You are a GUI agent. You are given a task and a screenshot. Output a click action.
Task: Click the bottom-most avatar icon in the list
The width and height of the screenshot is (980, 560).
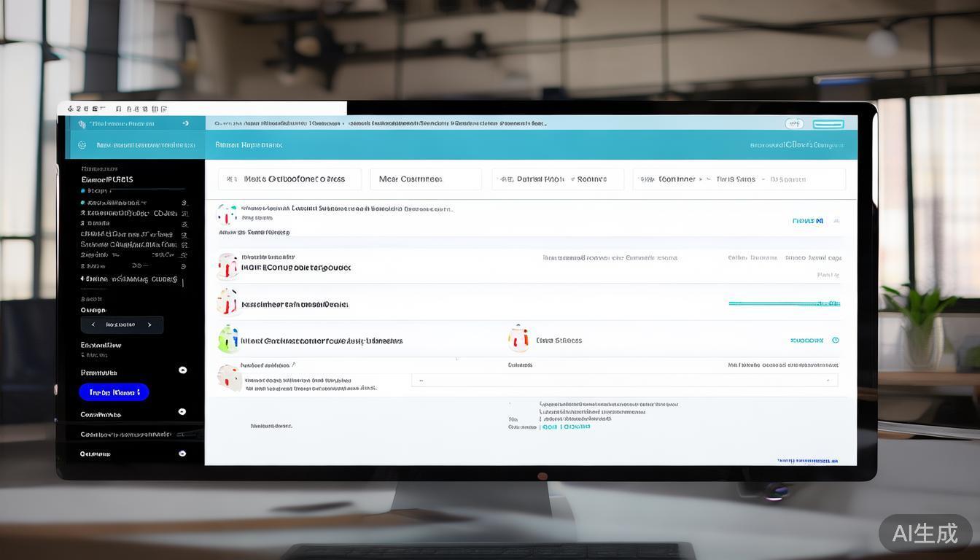tap(229, 377)
